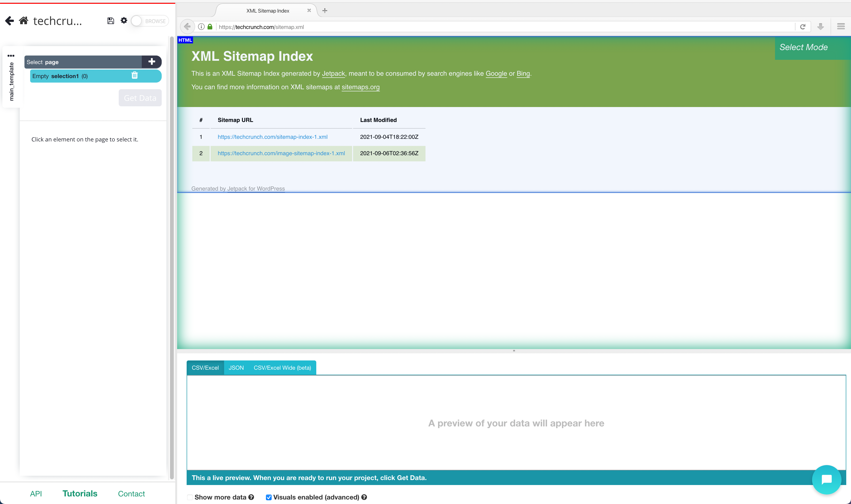Open a new browser tab with plus
The height and width of the screenshot is (504, 851).
point(325,10)
